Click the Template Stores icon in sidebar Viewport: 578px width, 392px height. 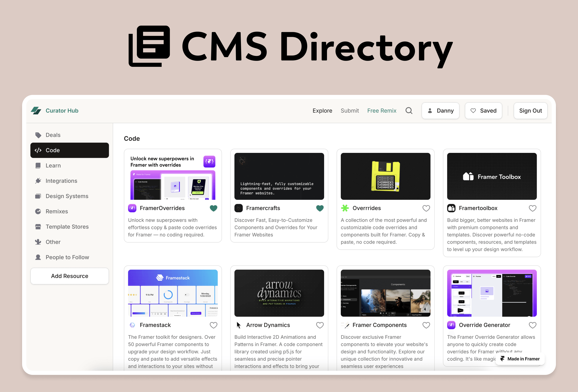click(x=39, y=226)
